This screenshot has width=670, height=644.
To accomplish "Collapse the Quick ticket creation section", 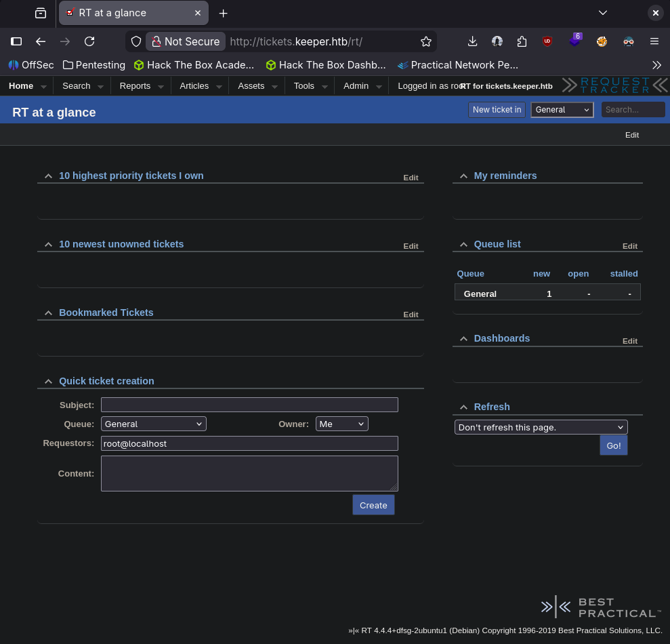I will [48, 382].
